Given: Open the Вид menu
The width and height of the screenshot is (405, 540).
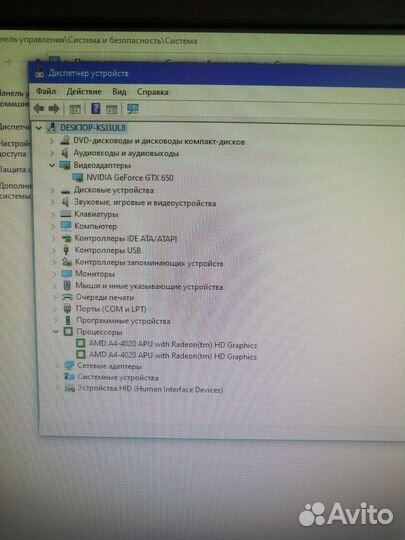Looking at the screenshot, I should click(x=119, y=92).
